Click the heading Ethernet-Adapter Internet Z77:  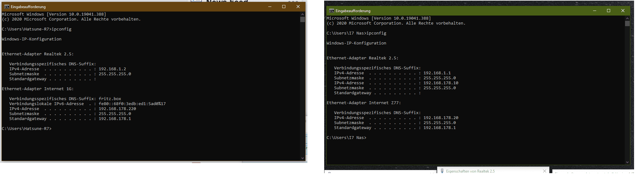click(364, 103)
